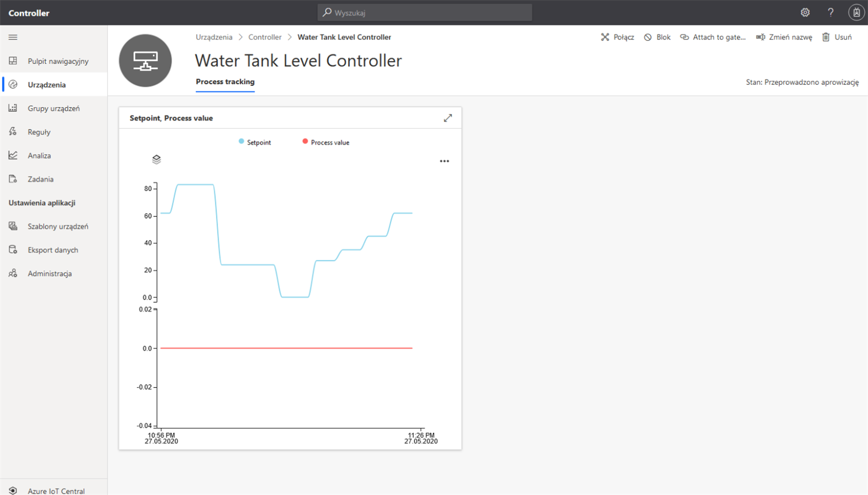Viewport: 868px width, 495px height.
Task: Click Stan: Przeprowadzono aprowizację status
Action: [x=802, y=82]
